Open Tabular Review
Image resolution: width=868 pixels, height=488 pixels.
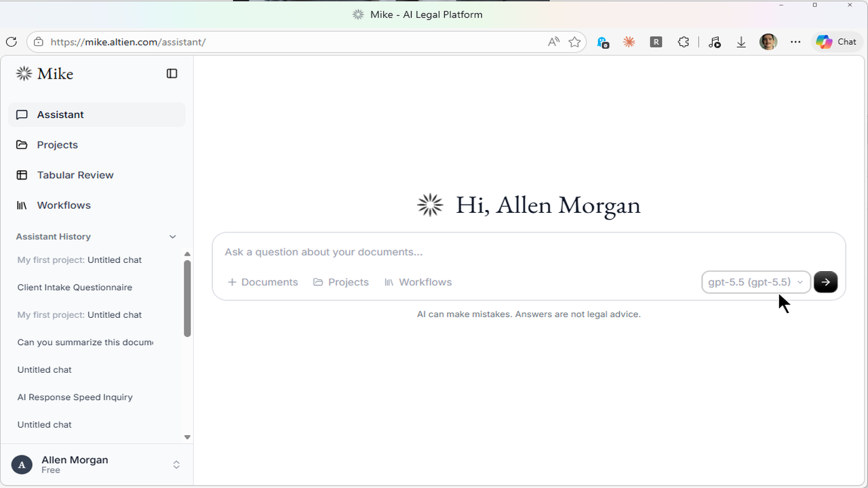[96, 175]
